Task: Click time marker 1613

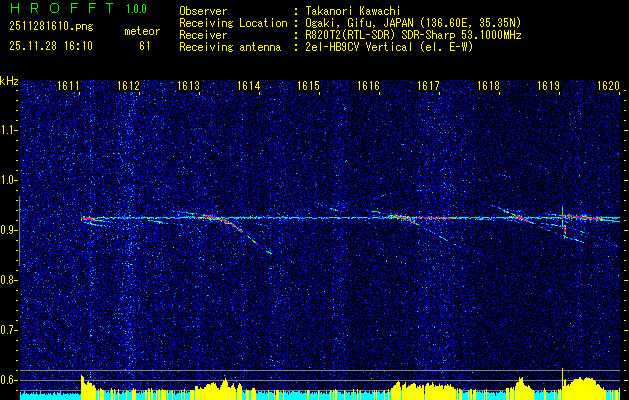Action: (188, 85)
